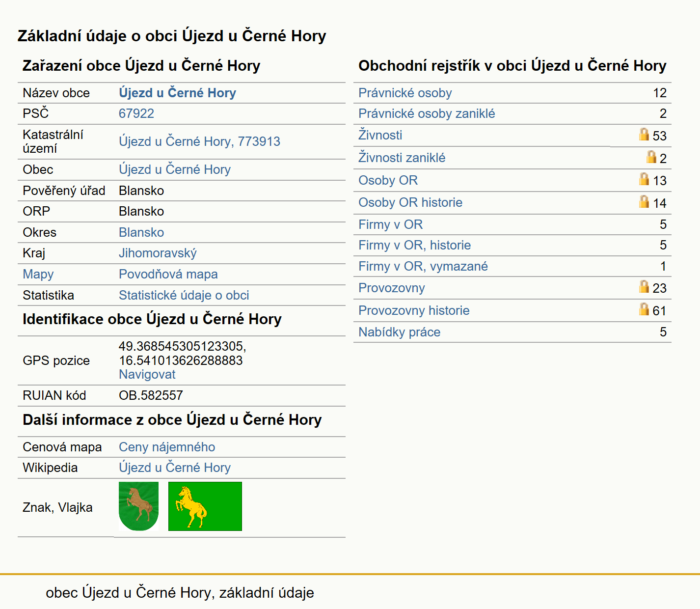Click the count 53 for Živnosti

660,136
